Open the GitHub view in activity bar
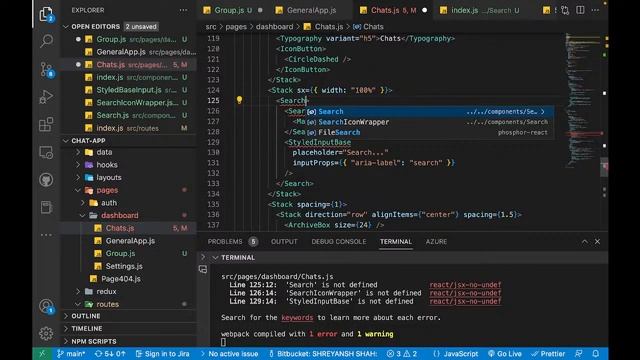 [46, 180]
